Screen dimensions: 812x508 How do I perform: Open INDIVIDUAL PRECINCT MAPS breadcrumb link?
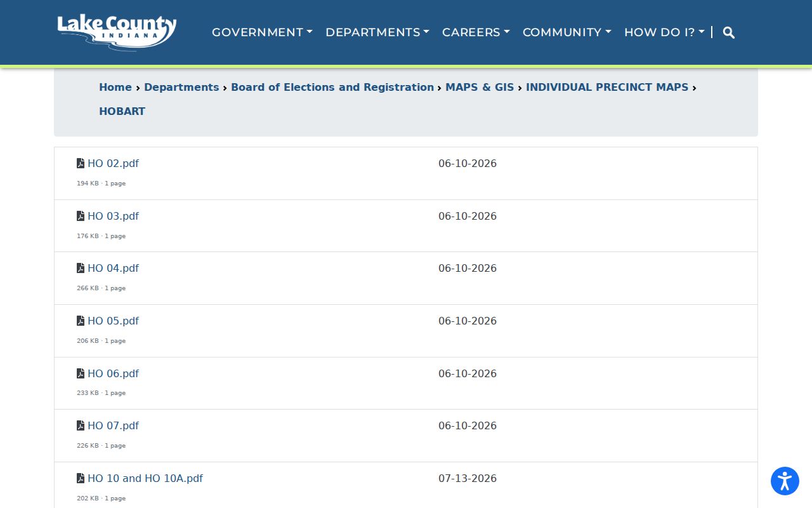607,87
